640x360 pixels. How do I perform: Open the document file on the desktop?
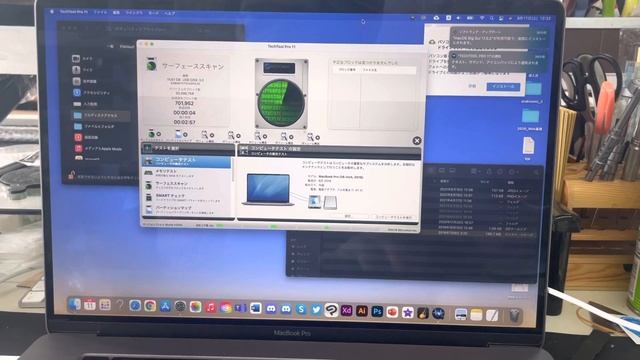tap(528, 146)
